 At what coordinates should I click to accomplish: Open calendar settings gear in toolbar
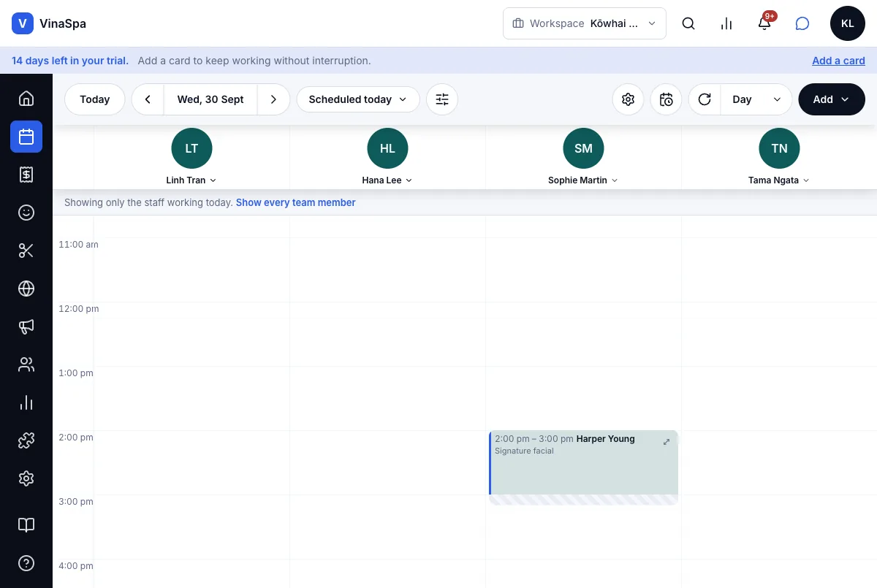(x=628, y=99)
